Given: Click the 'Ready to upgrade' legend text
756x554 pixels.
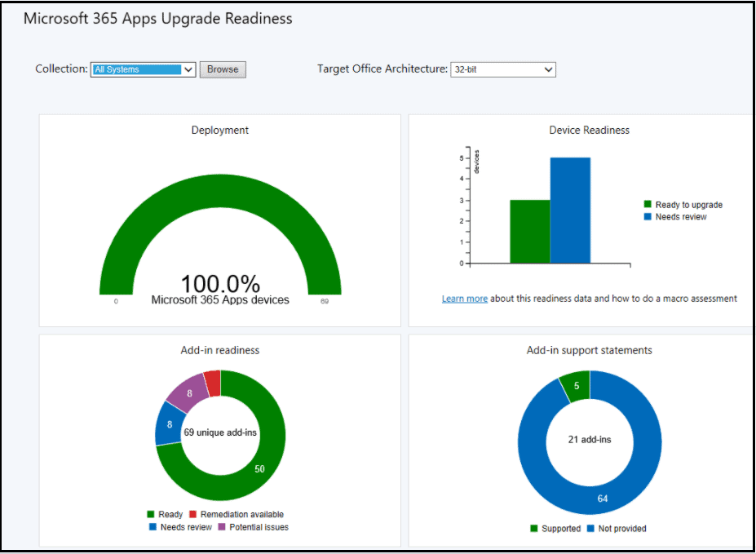Looking at the screenshot, I should pos(689,205).
